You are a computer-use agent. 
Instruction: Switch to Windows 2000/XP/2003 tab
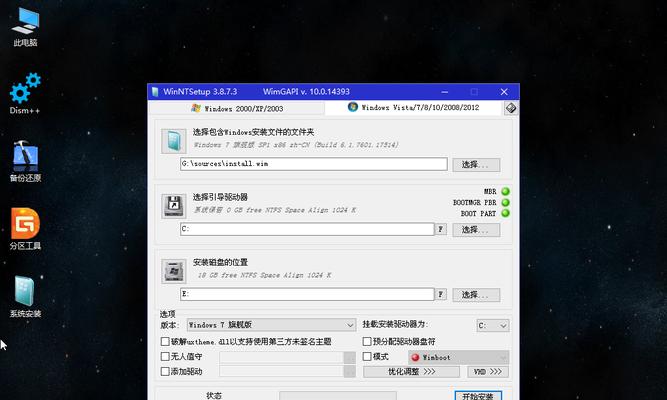tap(237, 109)
